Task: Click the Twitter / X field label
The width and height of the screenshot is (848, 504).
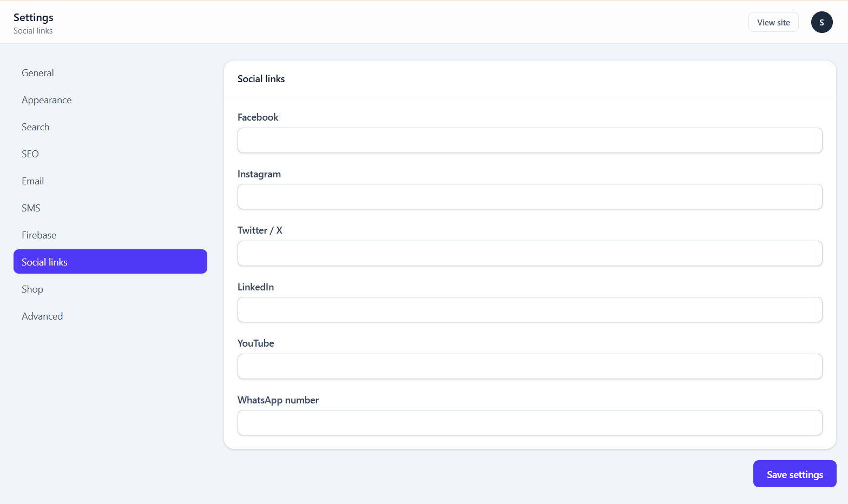Action: tap(260, 230)
